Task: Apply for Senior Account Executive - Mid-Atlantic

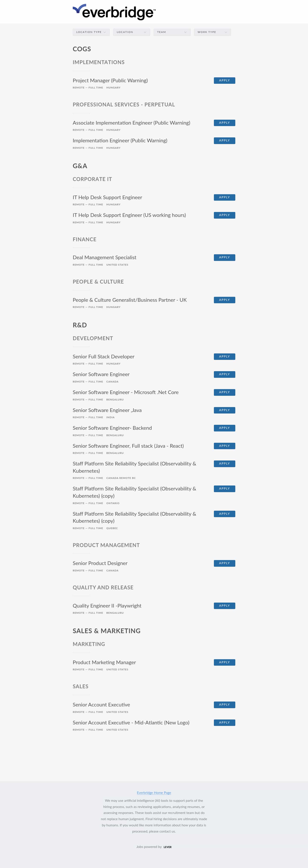Action: click(x=224, y=722)
